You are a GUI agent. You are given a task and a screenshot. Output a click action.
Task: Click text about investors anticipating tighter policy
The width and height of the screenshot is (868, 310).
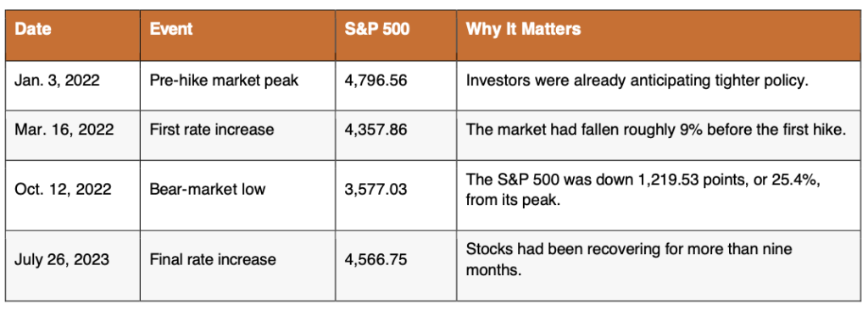coord(639,80)
